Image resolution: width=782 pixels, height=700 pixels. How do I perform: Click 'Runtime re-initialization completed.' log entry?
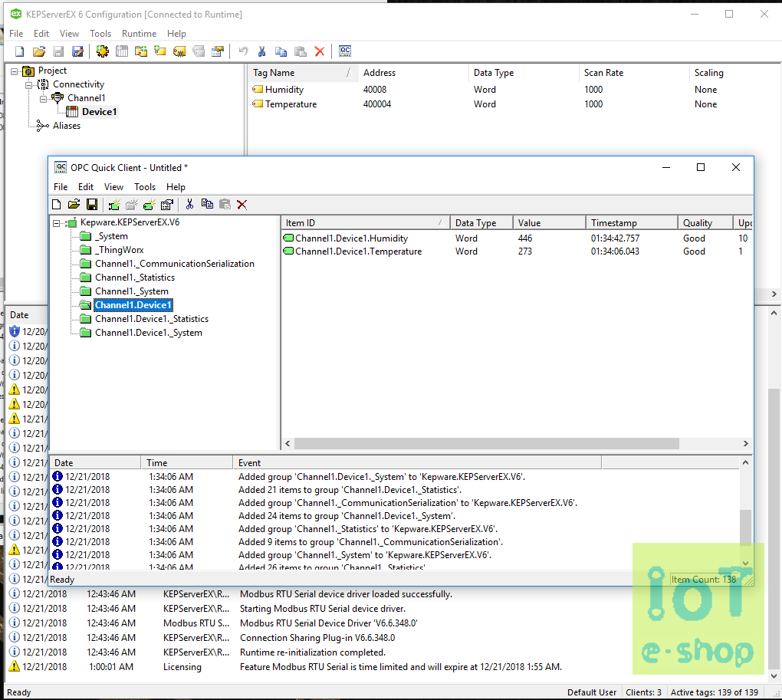pyautogui.click(x=387, y=652)
